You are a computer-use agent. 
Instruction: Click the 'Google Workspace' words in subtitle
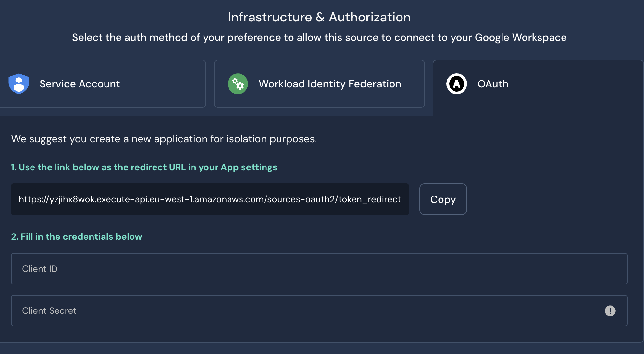click(x=520, y=38)
